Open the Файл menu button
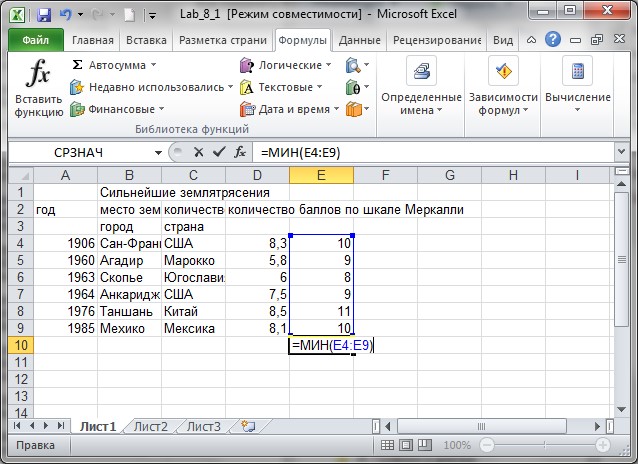Viewport: 638px width, 464px height. click(x=36, y=41)
